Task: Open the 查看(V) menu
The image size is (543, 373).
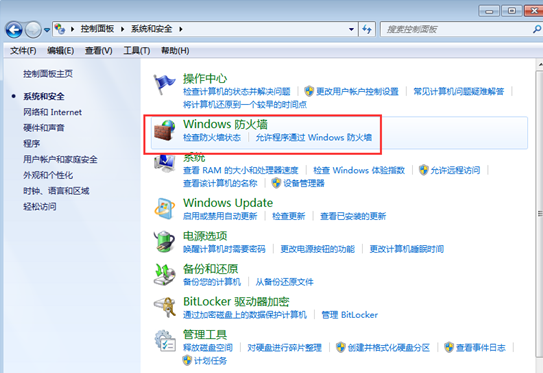Action: click(98, 51)
